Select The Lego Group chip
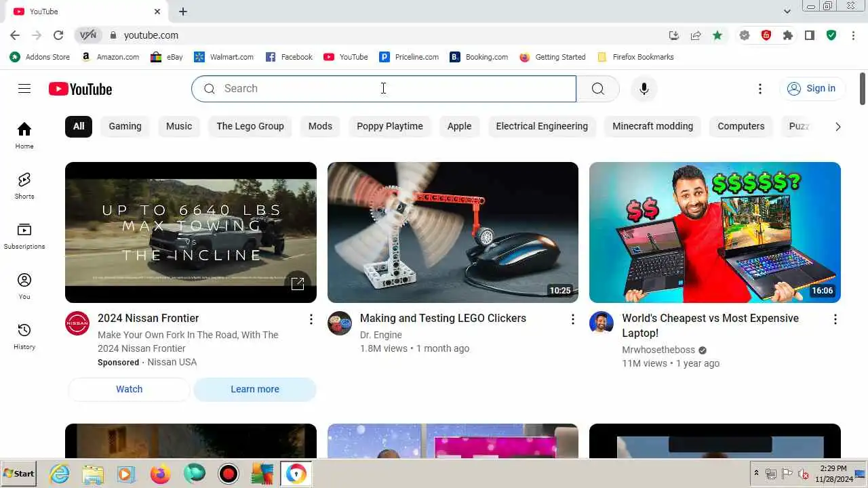Image resolution: width=868 pixels, height=488 pixels. click(250, 126)
